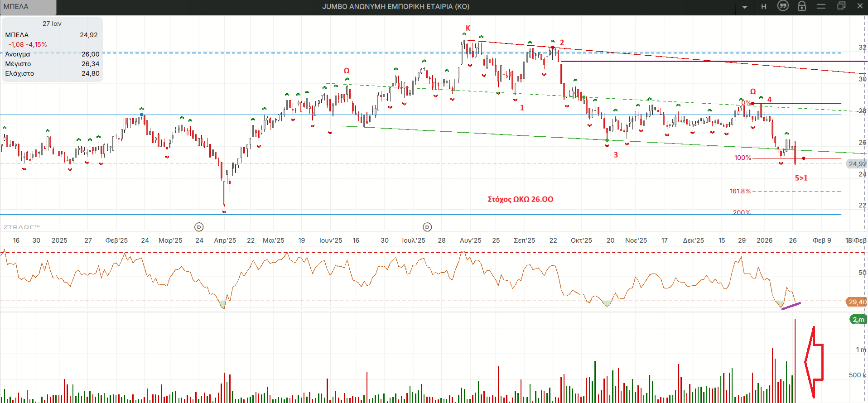Click the RSI value badge 29,40
Viewport: 868px width, 403px height.
pyautogui.click(x=857, y=302)
